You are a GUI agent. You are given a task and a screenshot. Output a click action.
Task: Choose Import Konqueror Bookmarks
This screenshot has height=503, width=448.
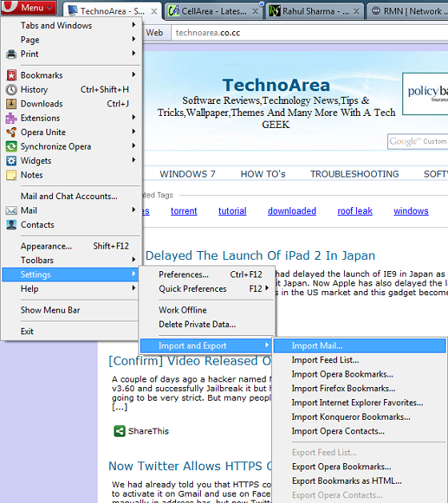pyautogui.click(x=350, y=417)
